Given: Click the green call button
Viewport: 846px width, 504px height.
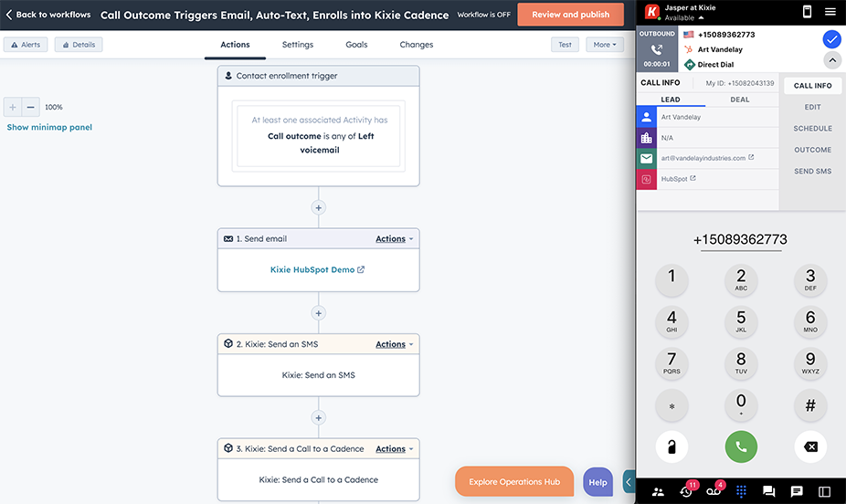Looking at the screenshot, I should point(741,446).
